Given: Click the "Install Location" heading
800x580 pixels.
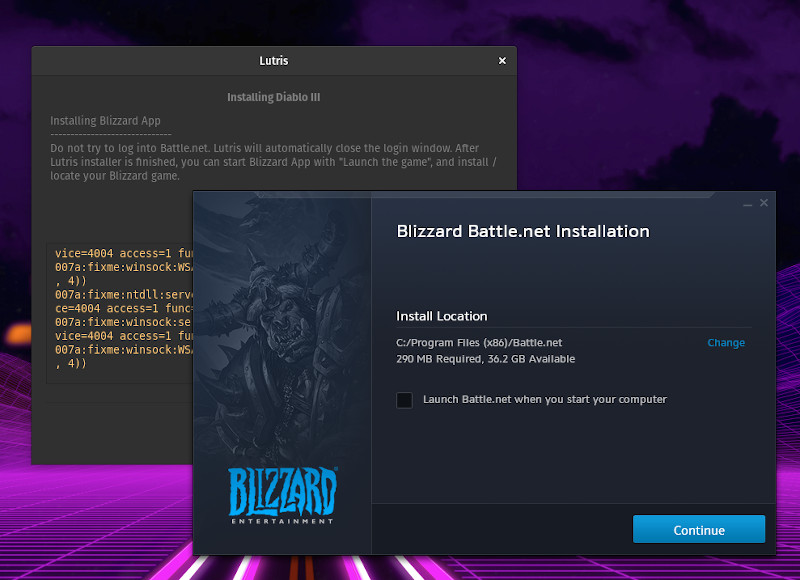Looking at the screenshot, I should click(x=441, y=316).
